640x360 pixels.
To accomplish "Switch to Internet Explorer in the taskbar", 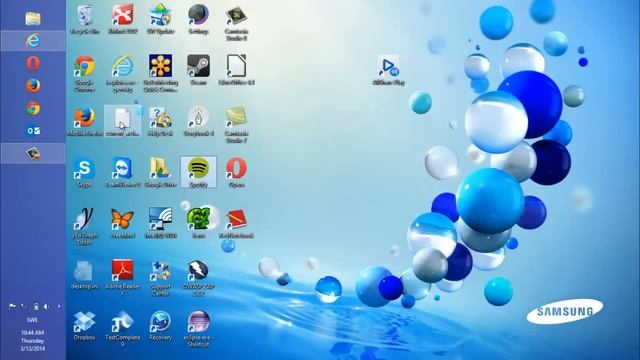I will pyautogui.click(x=33, y=41).
